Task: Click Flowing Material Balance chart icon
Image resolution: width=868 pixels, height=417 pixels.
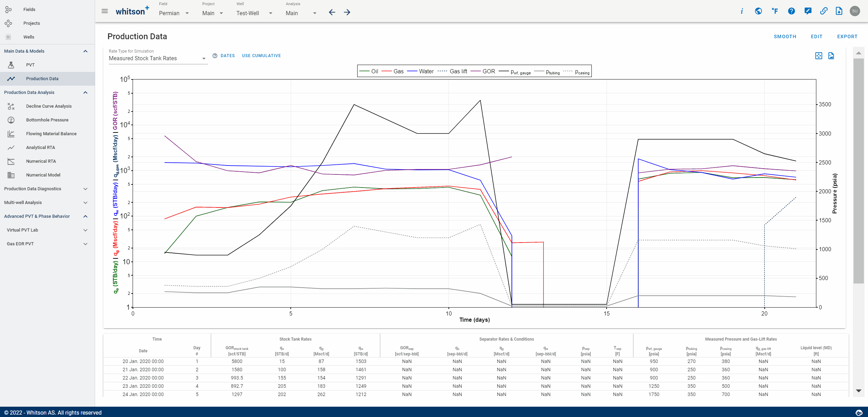Action: (11, 134)
